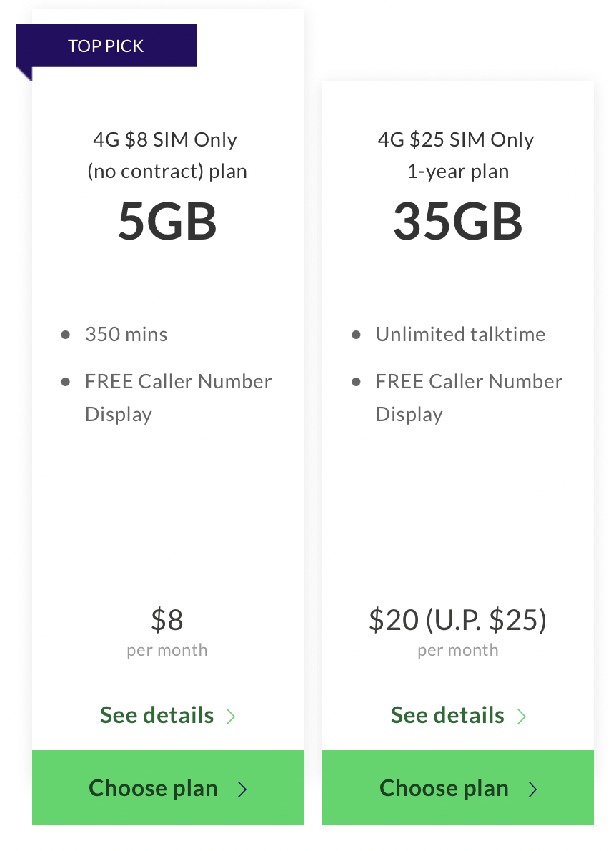616x851 pixels.
Task: Click chevron arrow beside 5GB plan's See details
Action: [x=230, y=717]
